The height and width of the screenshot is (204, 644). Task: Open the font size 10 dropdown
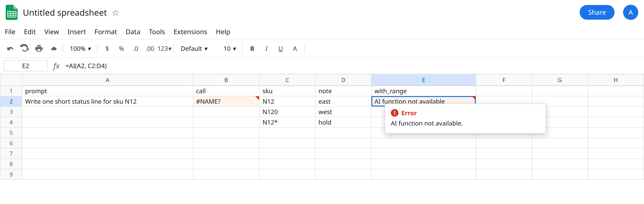(230, 49)
